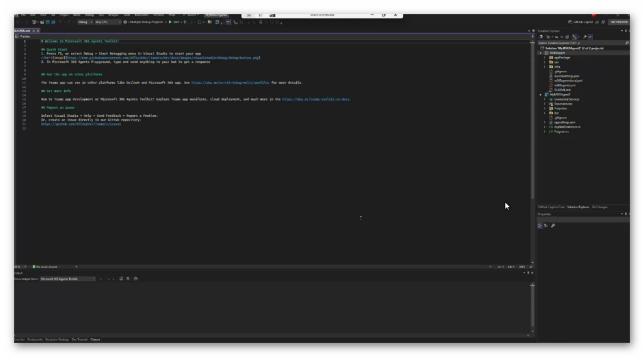This screenshot has width=644, height=357.
Task: Switch to the GitHub Copilot Chat tab
Action: pyautogui.click(x=551, y=207)
